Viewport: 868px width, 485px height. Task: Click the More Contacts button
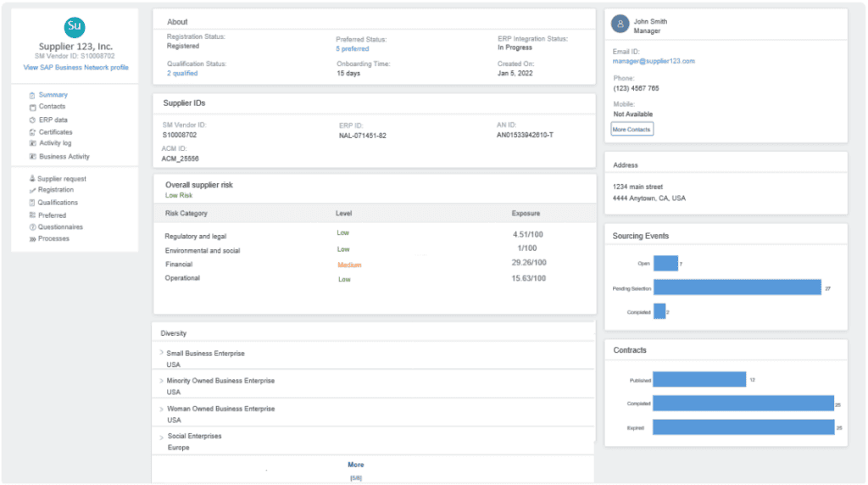632,130
